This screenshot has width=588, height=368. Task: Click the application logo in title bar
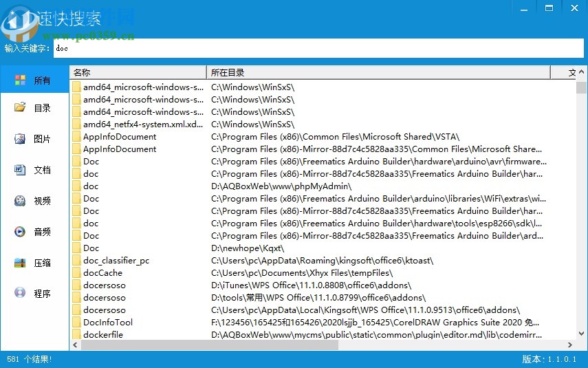19,23
